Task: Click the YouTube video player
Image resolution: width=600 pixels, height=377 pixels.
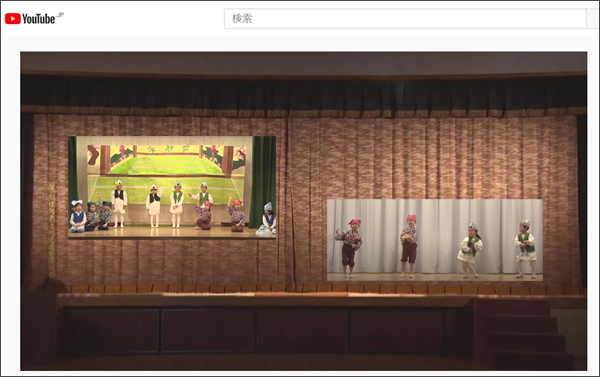Action: 303,211
